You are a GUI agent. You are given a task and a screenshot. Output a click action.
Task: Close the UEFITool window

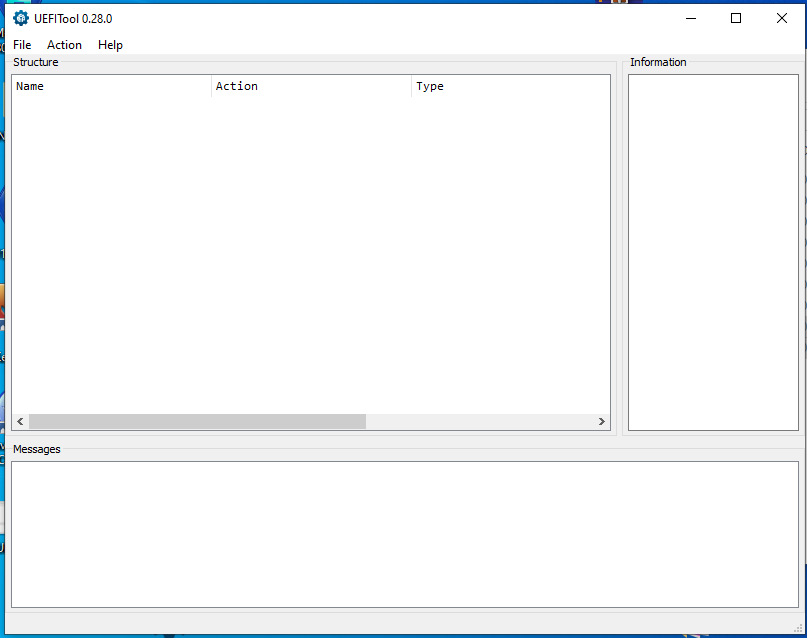782,18
